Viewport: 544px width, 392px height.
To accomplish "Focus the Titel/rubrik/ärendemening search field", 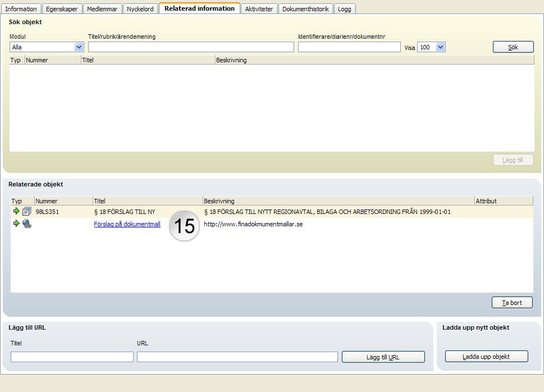I will click(x=191, y=47).
